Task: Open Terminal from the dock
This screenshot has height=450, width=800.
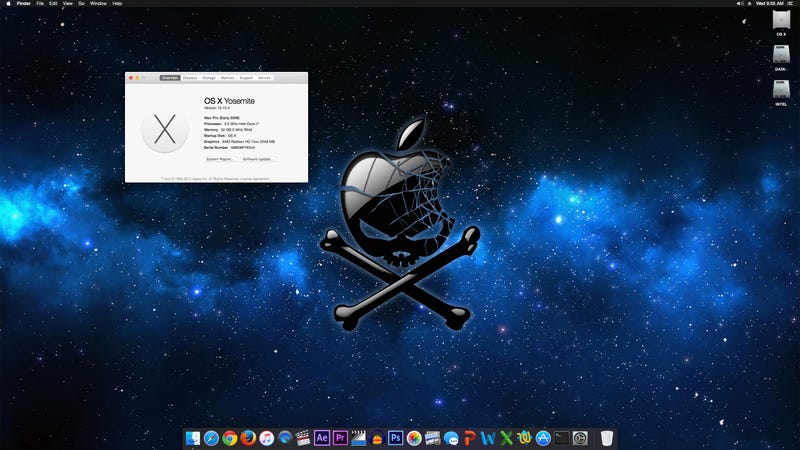Action: pos(561,438)
